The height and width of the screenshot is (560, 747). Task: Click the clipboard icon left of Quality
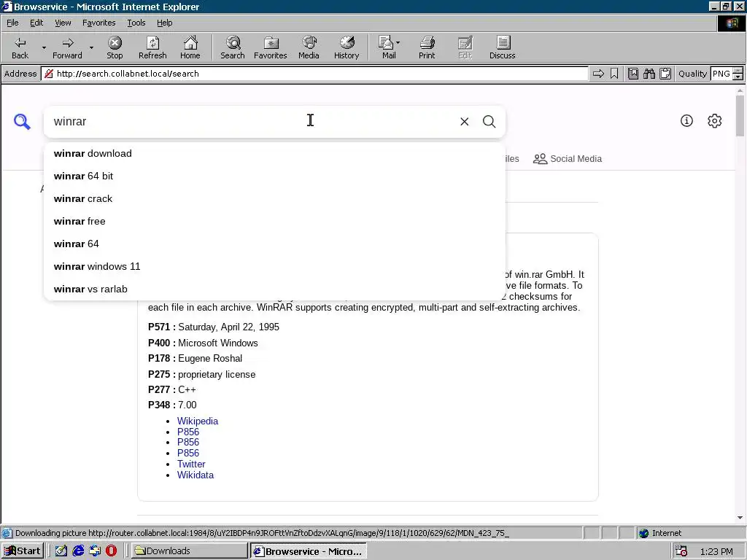[665, 74]
